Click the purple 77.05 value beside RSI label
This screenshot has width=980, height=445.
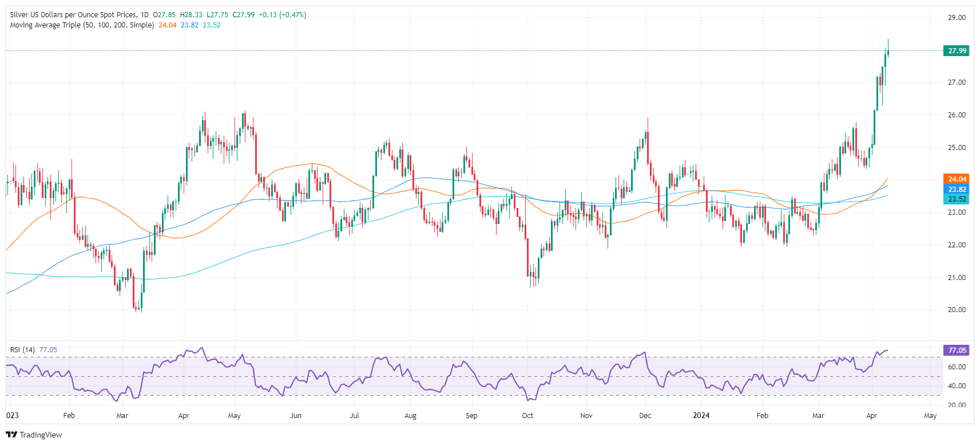point(48,350)
